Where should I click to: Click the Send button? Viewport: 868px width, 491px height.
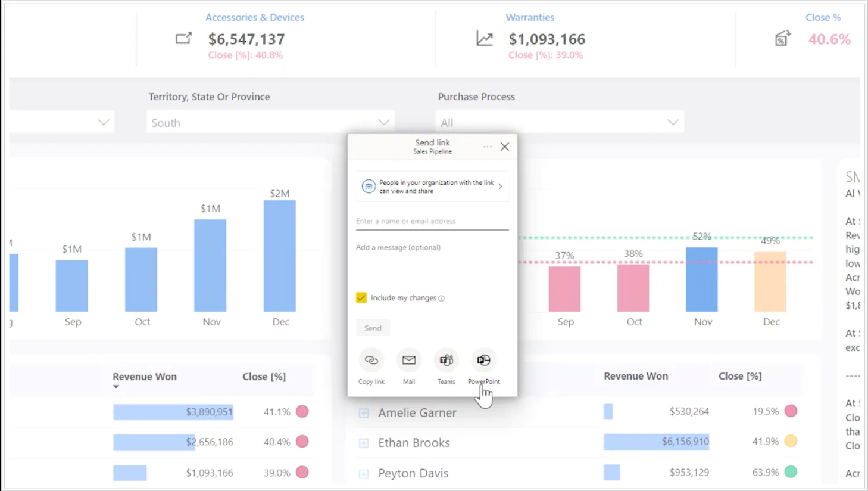(373, 328)
